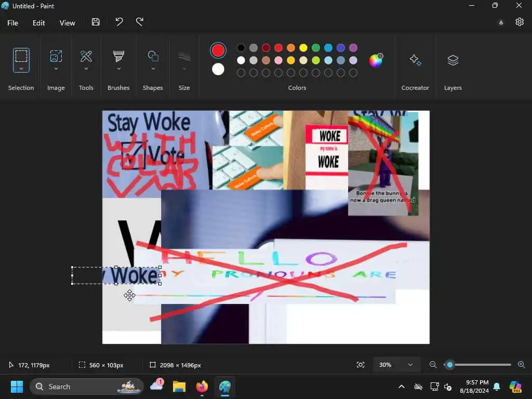Viewport: 532px width, 399px height.
Task: Undo the last action
Action: pyautogui.click(x=119, y=22)
